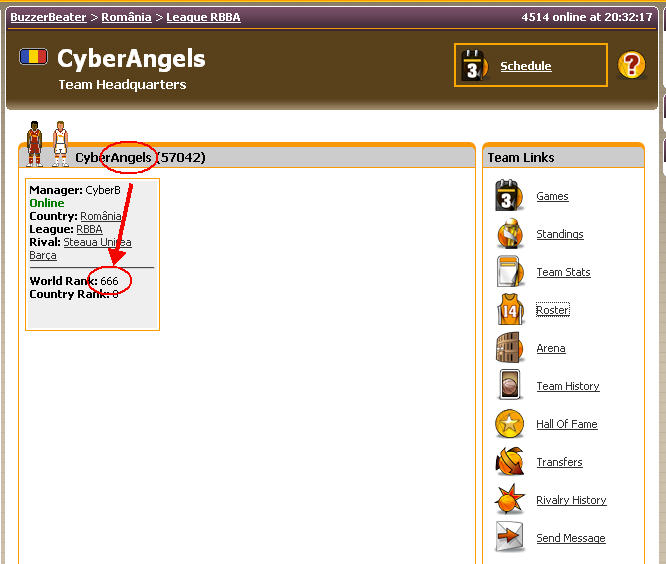This screenshot has height=564, width=666.
Task: Open the League RBBA breadcrumb link
Action: click(203, 17)
